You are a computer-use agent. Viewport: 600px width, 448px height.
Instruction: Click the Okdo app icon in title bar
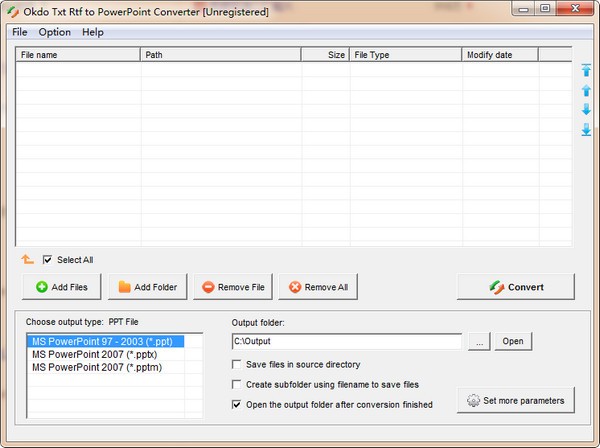(13, 12)
